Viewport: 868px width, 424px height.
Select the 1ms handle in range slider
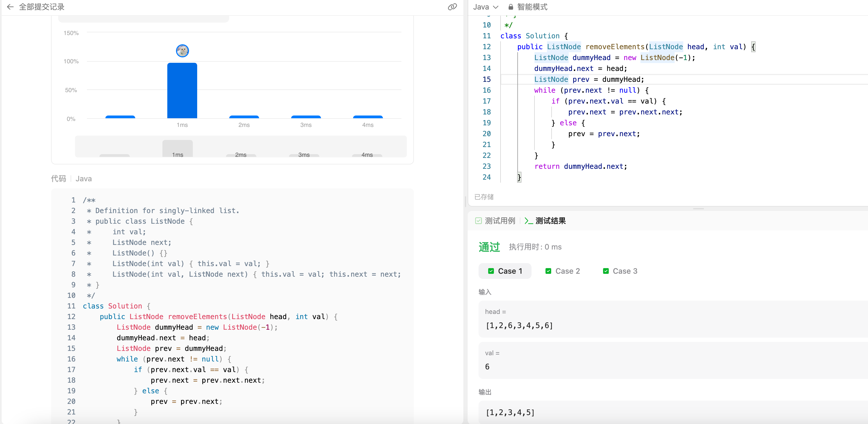(x=178, y=149)
